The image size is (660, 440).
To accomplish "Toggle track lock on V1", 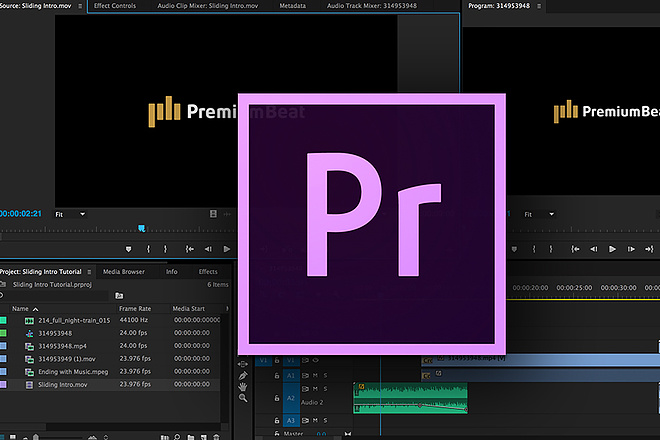I will 277,360.
